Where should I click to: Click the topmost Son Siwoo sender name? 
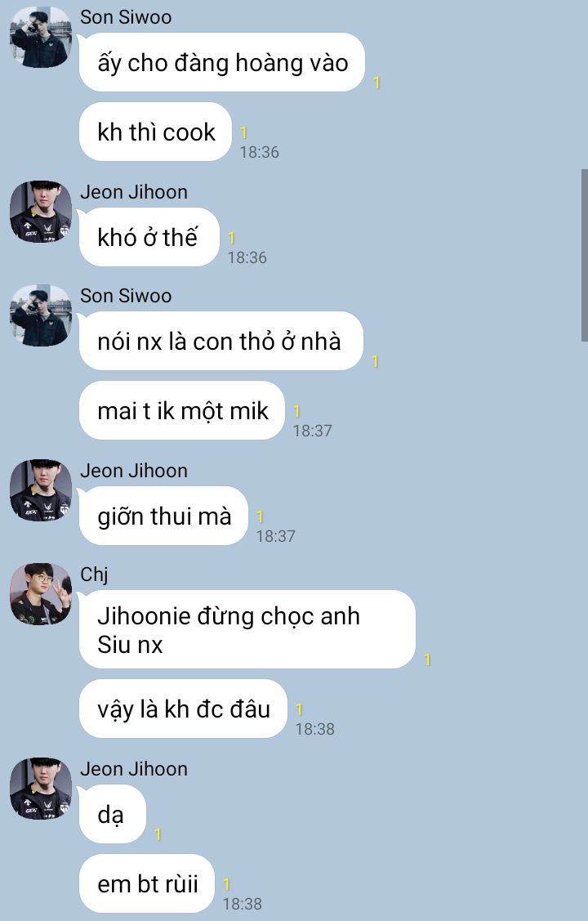[126, 17]
